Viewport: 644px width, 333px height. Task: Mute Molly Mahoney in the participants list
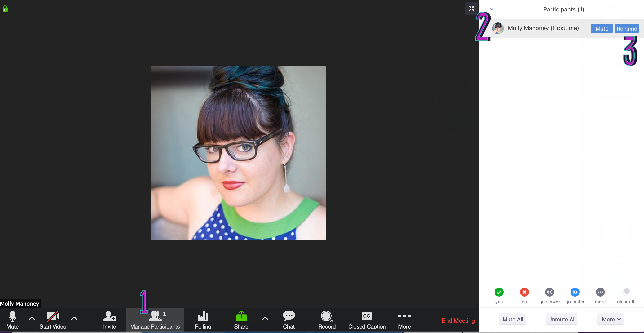pyautogui.click(x=602, y=29)
